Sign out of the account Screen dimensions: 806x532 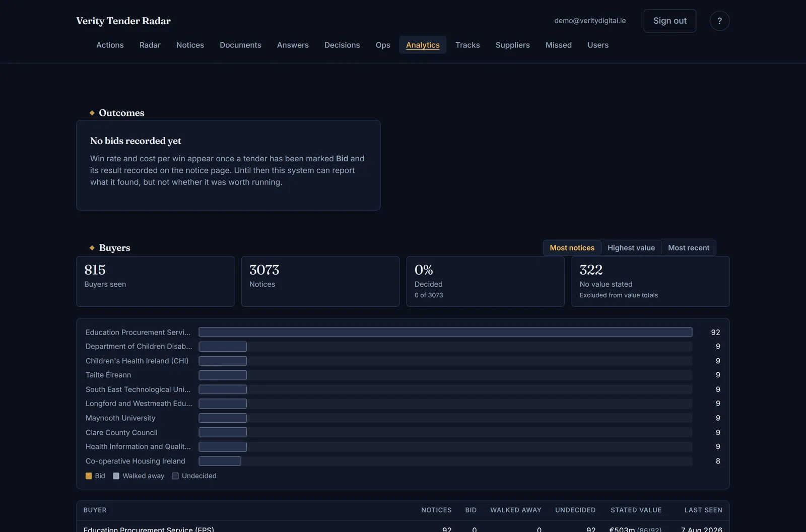pos(669,21)
